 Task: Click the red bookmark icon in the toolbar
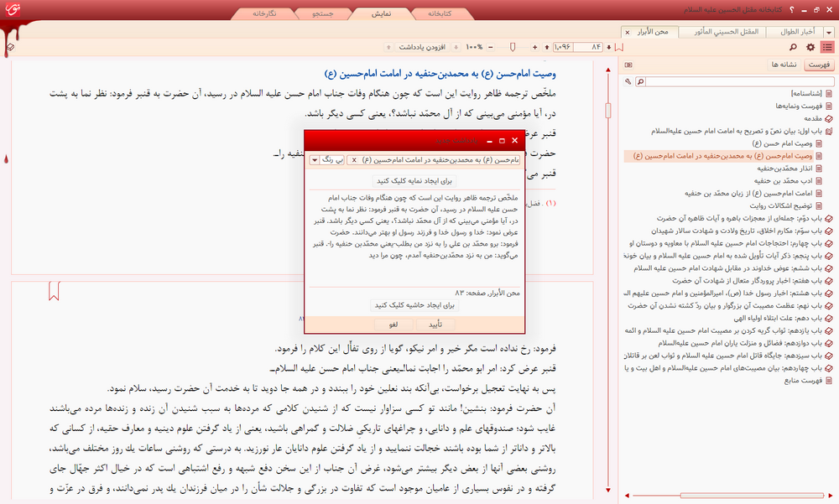point(619,47)
